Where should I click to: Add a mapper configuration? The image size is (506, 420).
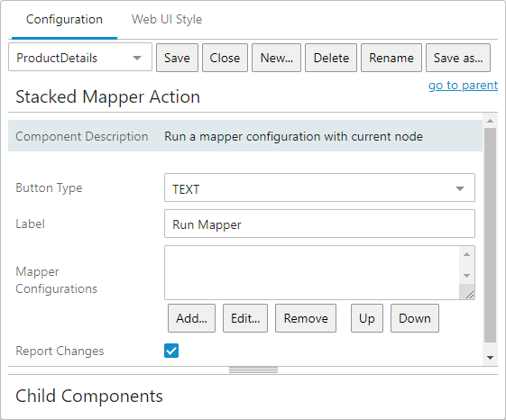[x=191, y=318]
